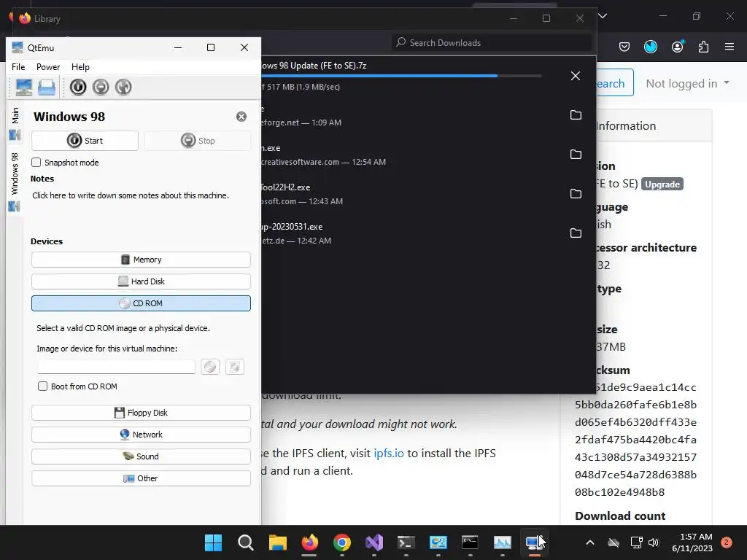Screen dimensions: 747x560
Task: Open the Terminal icon on the taskbar
Action: (406, 542)
